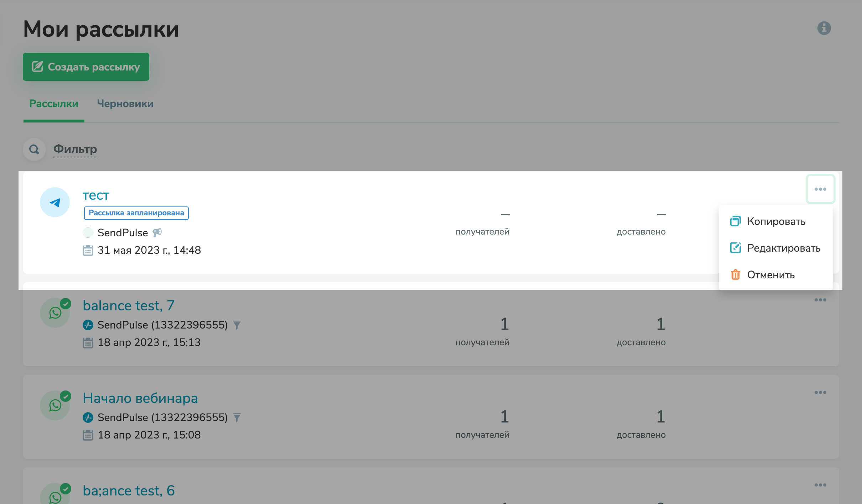Click funnel icon in Начало вебинара row
The height and width of the screenshot is (504, 862).
coord(237,417)
